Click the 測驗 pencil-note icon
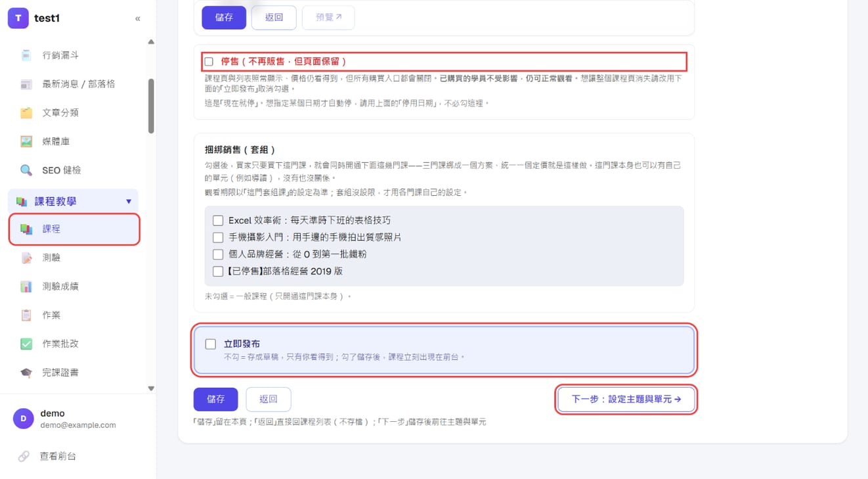The width and height of the screenshot is (868, 479). point(26,258)
